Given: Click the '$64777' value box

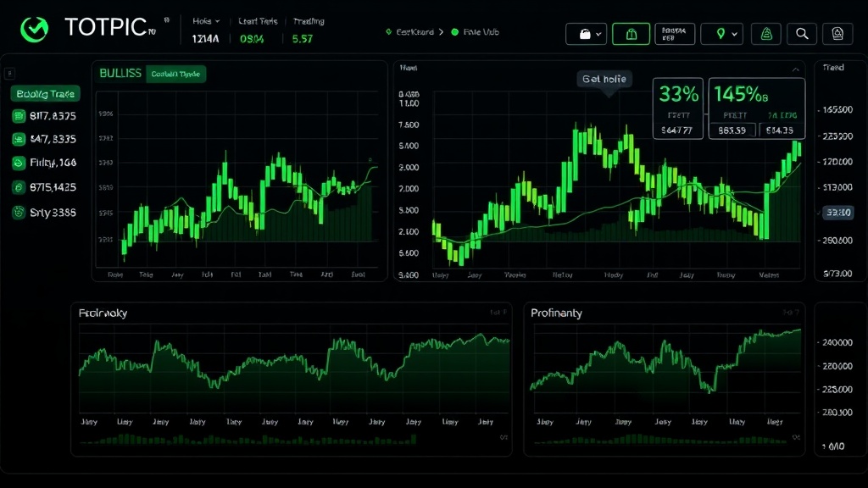Looking at the screenshot, I should point(677,130).
